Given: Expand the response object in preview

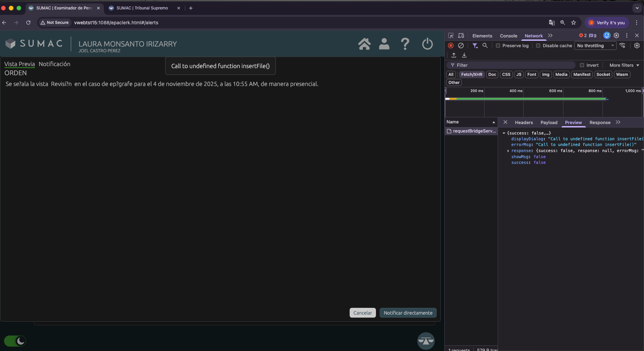Looking at the screenshot, I should click(508, 151).
